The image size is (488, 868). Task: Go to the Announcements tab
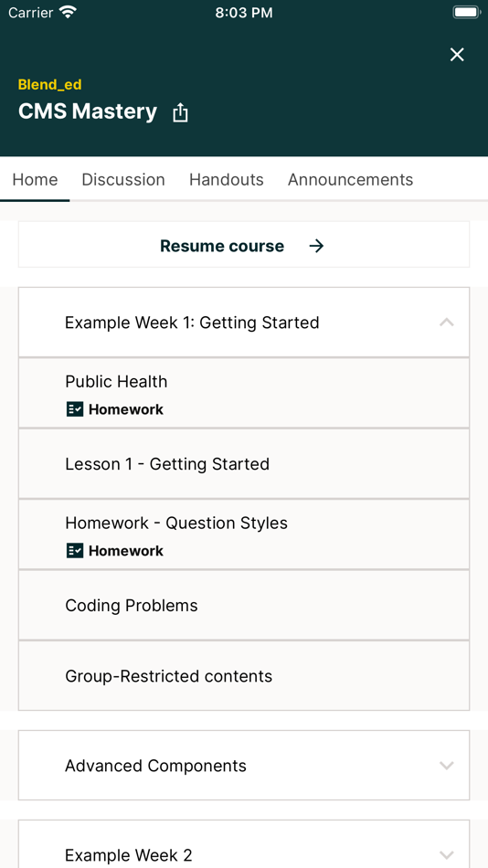pyautogui.click(x=351, y=179)
